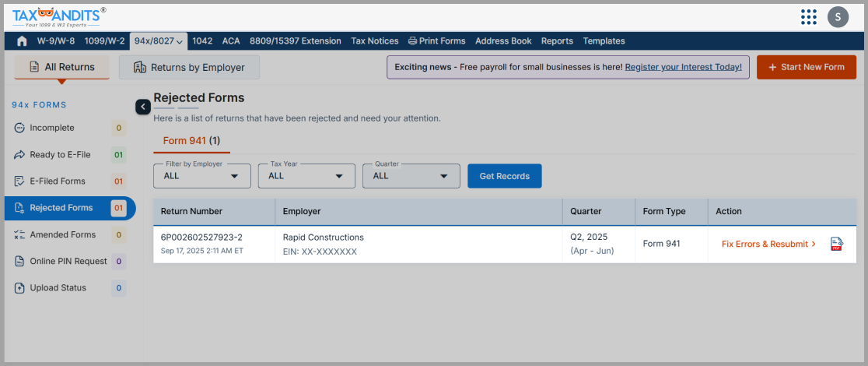This screenshot has height=366, width=868.
Task: Open the ACA menu item
Action: click(x=231, y=41)
